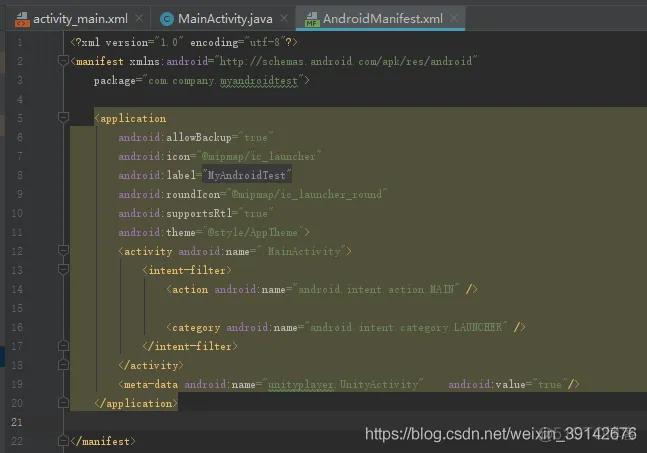647x453 pixels.
Task: Switch to the activity_main.xml tab
Action: coord(80,19)
